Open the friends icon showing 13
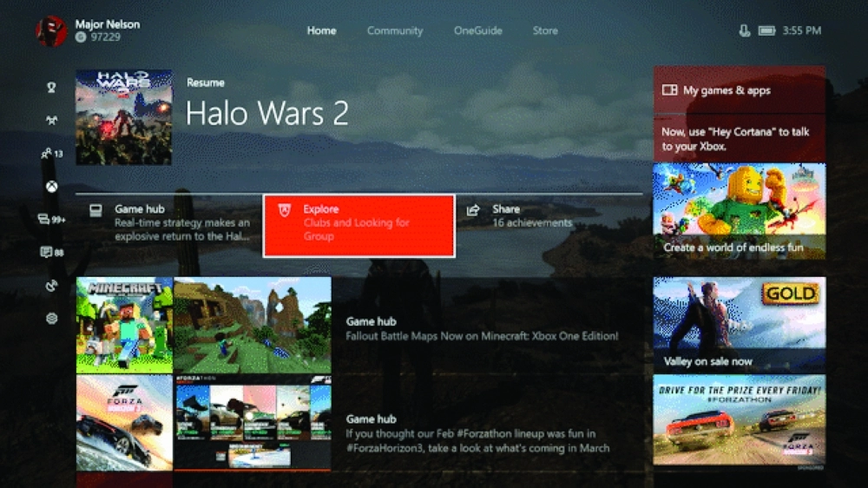Screen dimensions: 868x488 52,154
